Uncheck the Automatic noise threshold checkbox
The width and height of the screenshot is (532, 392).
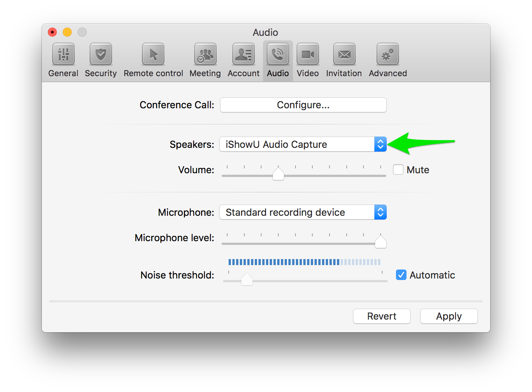[x=401, y=275]
